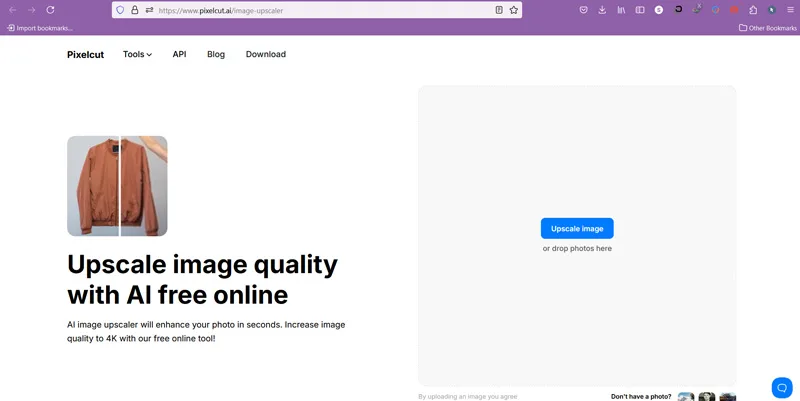Open the library books icon

pos(621,10)
